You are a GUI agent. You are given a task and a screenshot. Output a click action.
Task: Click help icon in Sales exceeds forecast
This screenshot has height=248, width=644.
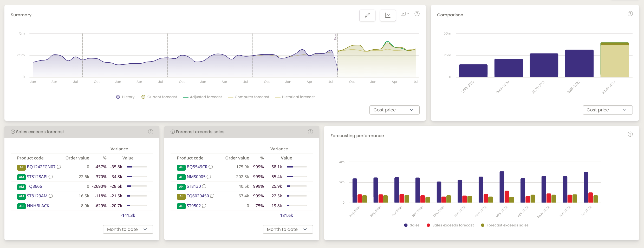coord(151,132)
